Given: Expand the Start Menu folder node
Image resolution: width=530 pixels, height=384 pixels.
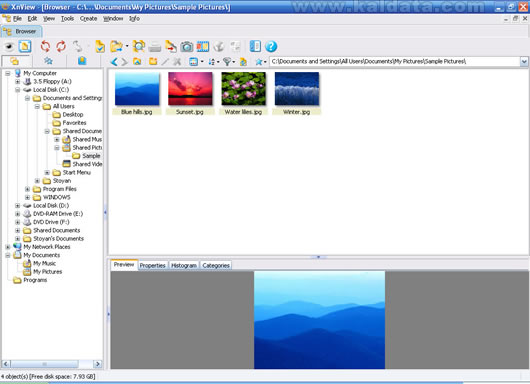Looking at the screenshot, I should pyautogui.click(x=47, y=172).
